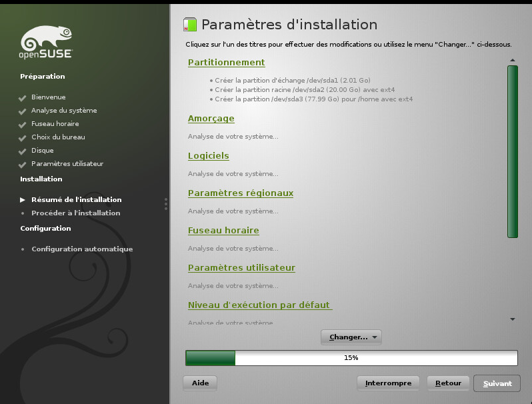Screen dimensions: 532x404
Task: Open the Paramètres régionaux link
Action: (241, 193)
